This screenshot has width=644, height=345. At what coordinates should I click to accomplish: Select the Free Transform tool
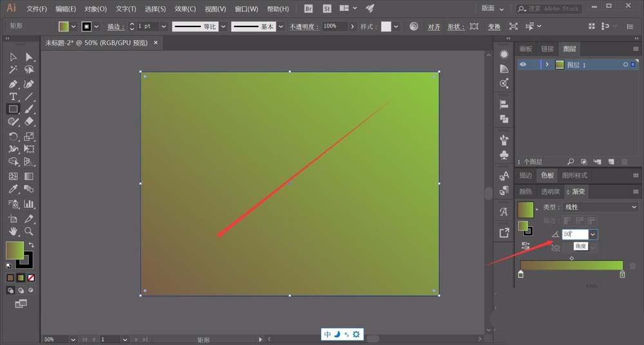(x=29, y=149)
